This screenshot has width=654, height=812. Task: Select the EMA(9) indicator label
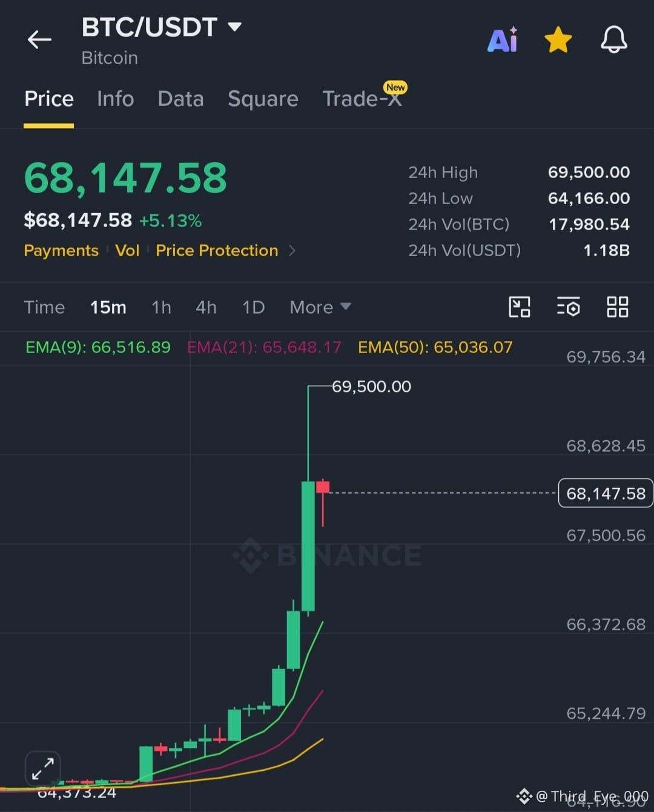coord(98,347)
